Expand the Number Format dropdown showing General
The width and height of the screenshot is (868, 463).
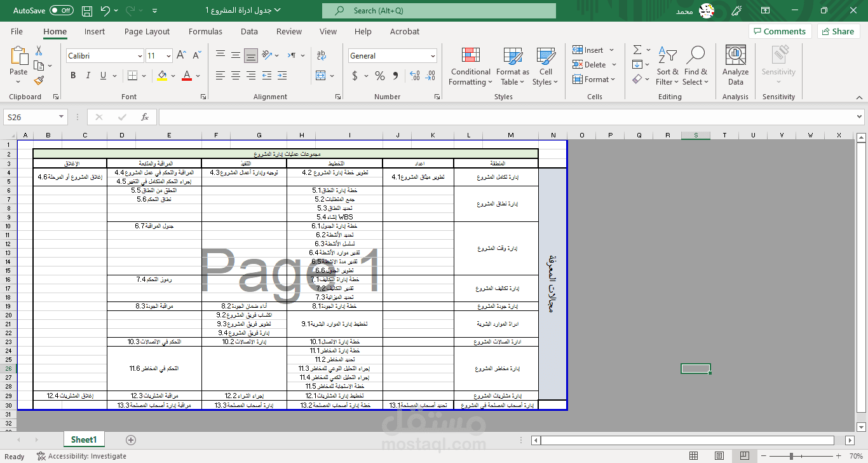click(435, 55)
